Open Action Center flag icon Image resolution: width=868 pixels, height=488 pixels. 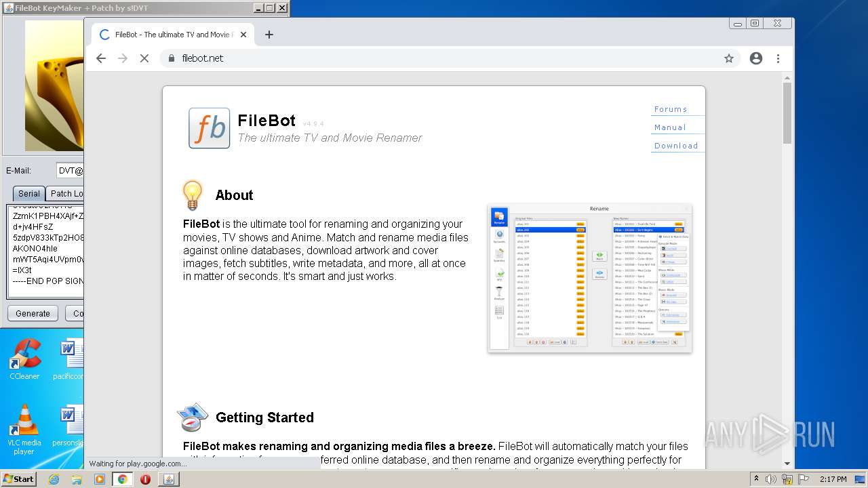click(x=804, y=479)
